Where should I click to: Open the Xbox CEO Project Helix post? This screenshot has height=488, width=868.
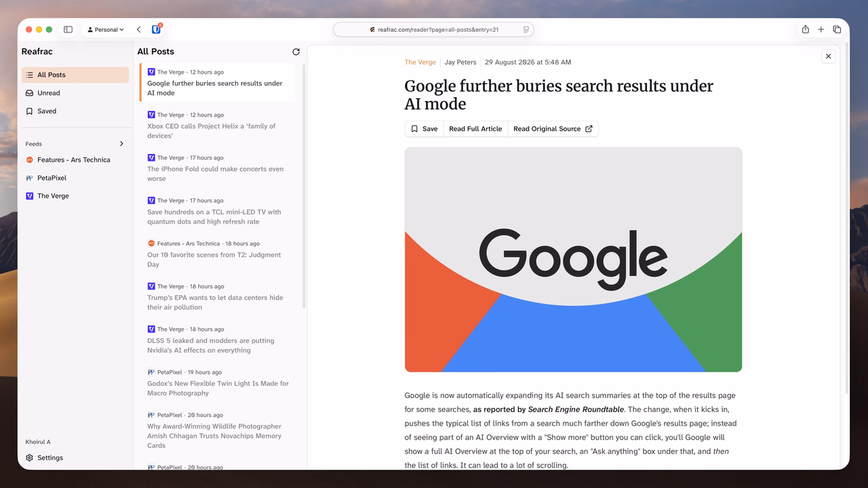click(x=218, y=125)
